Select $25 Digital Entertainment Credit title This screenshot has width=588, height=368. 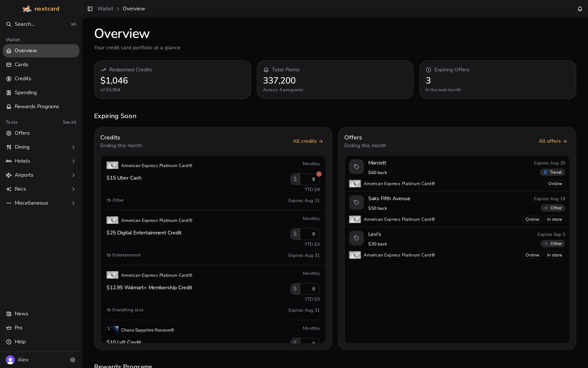[x=144, y=233]
